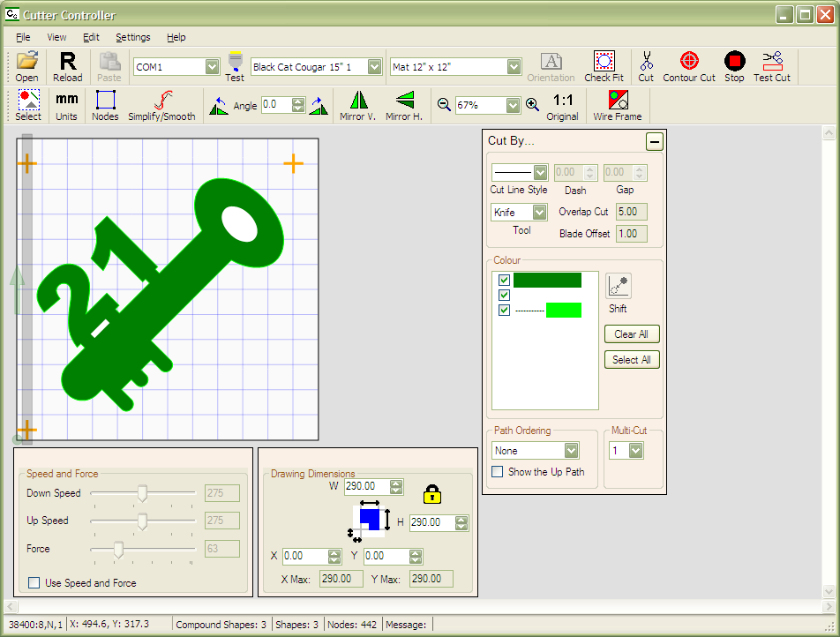Click the dark green colour swatch
This screenshot has height=637, width=840.
click(547, 281)
